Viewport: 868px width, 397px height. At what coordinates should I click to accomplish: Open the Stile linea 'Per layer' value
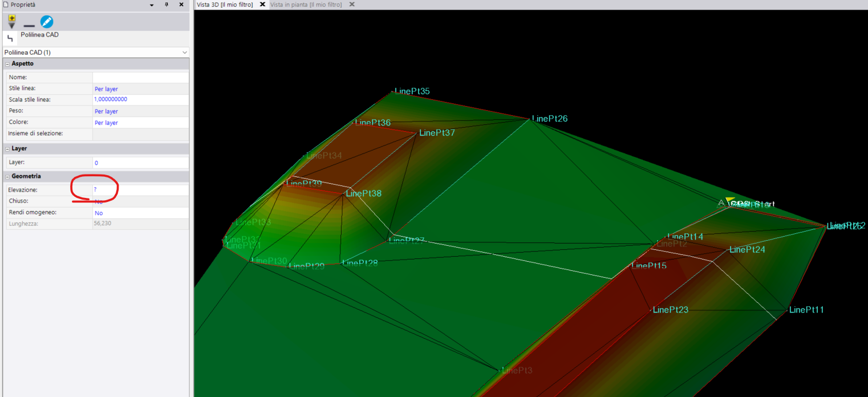click(140, 88)
